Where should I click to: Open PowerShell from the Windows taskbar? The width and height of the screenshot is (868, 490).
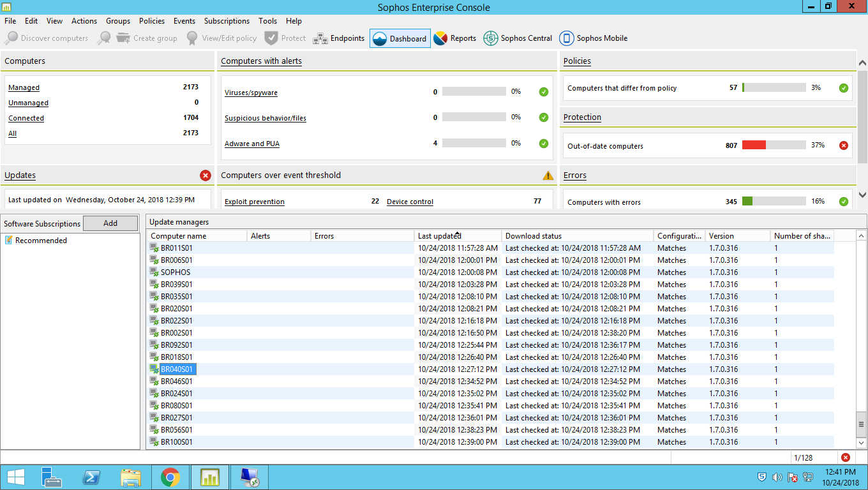(91, 477)
